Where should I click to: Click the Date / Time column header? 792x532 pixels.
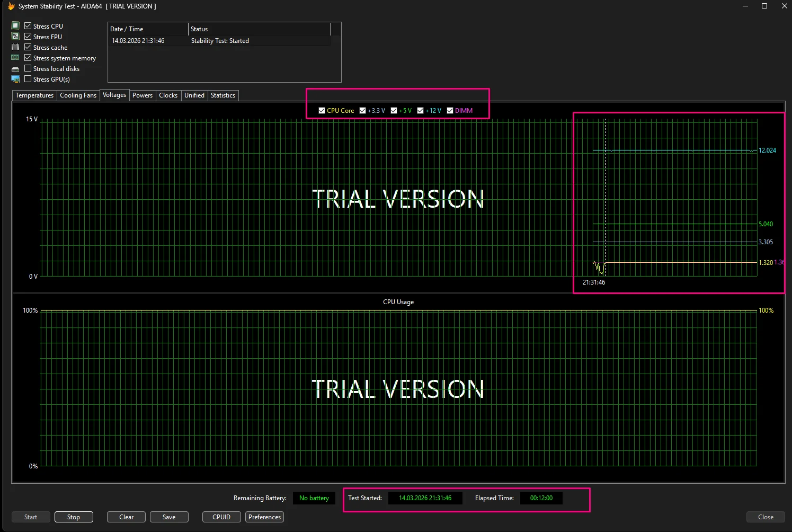click(x=148, y=29)
